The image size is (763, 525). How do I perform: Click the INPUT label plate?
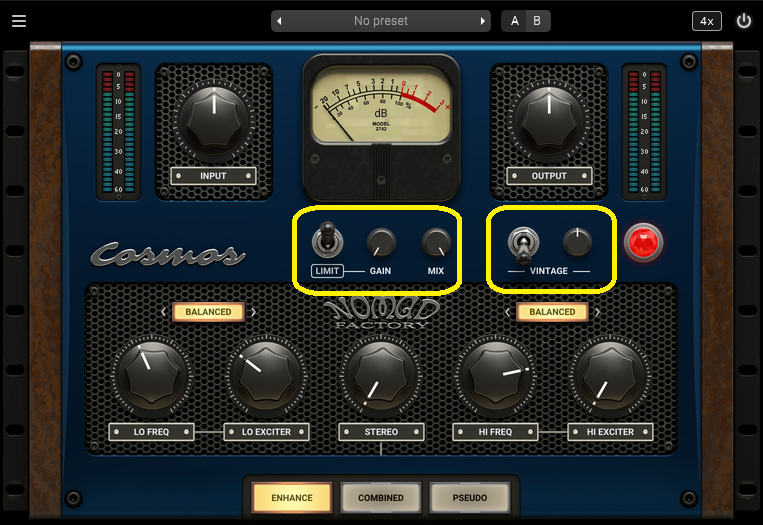213,176
